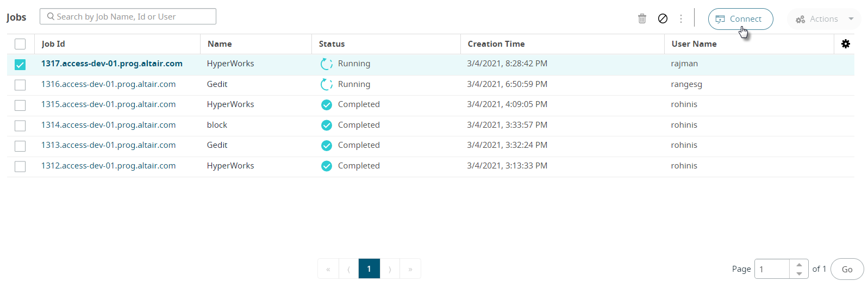Click Running status icon for job 1317
This screenshot has width=868, height=281.
326,64
